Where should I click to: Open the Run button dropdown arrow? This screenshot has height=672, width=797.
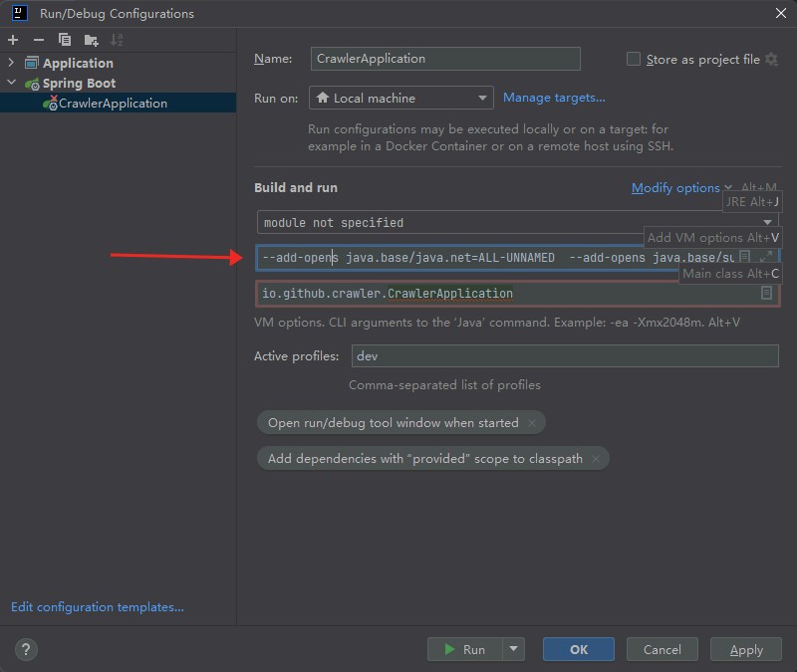tap(514, 649)
